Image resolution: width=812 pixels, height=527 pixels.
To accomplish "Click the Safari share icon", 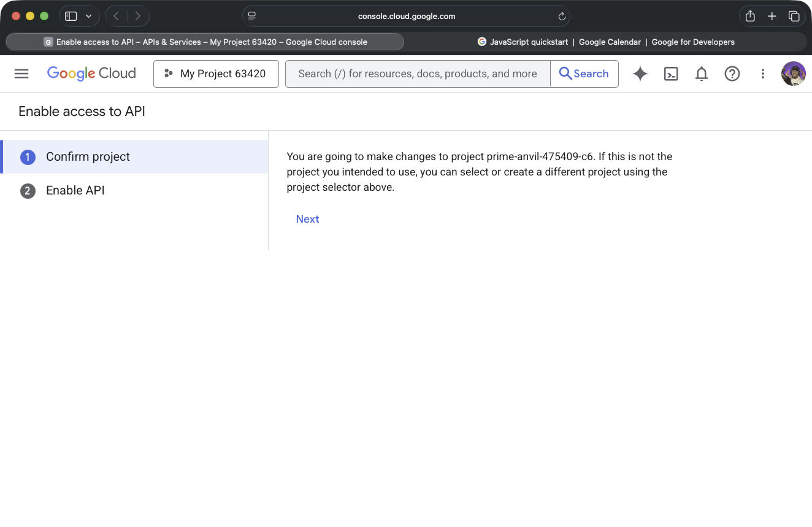I will [x=750, y=17].
